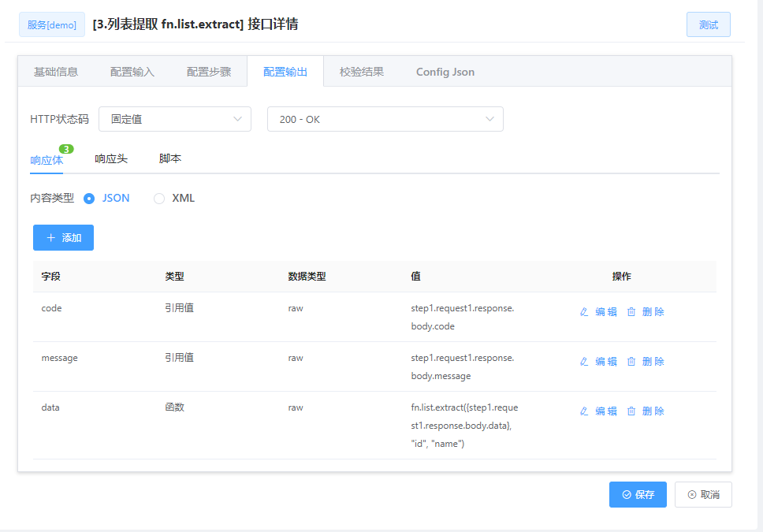Click the edit pencil icon for data row

pos(582,411)
